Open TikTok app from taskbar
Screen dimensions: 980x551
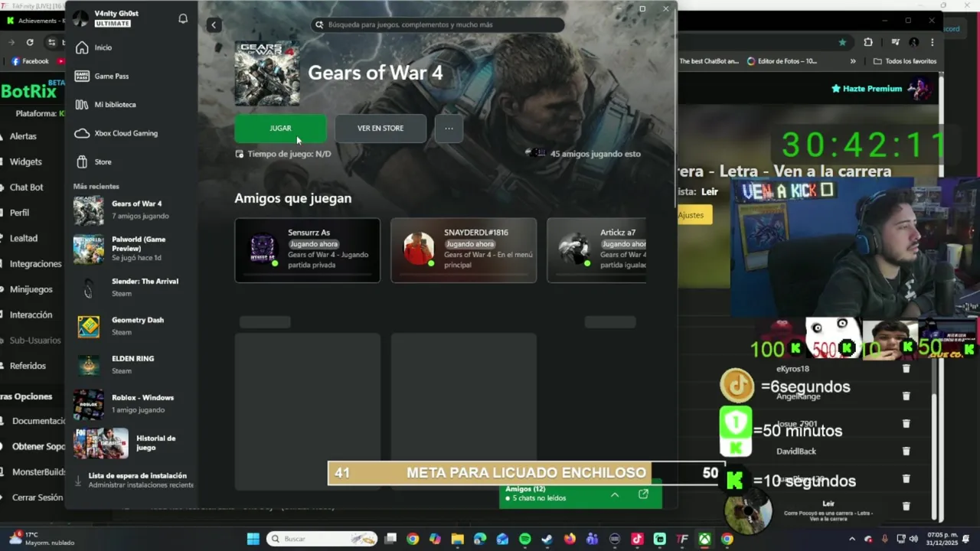[637, 539]
